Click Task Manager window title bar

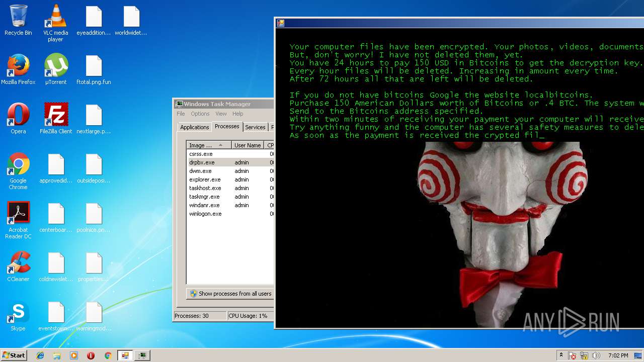(x=224, y=104)
